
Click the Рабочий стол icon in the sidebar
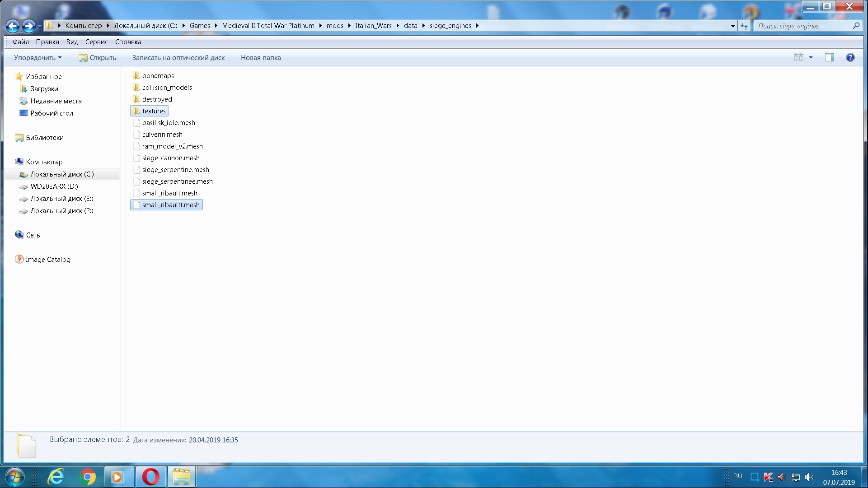pos(23,113)
